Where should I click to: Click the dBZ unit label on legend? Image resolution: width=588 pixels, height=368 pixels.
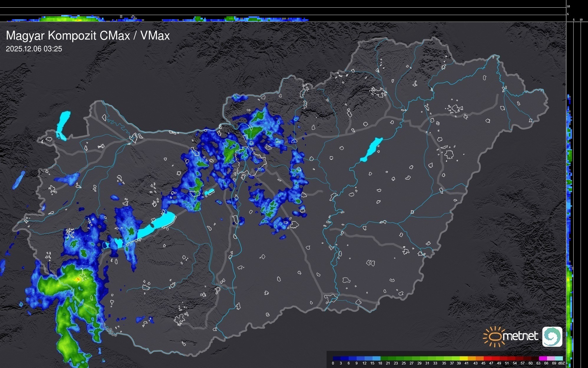point(561,363)
